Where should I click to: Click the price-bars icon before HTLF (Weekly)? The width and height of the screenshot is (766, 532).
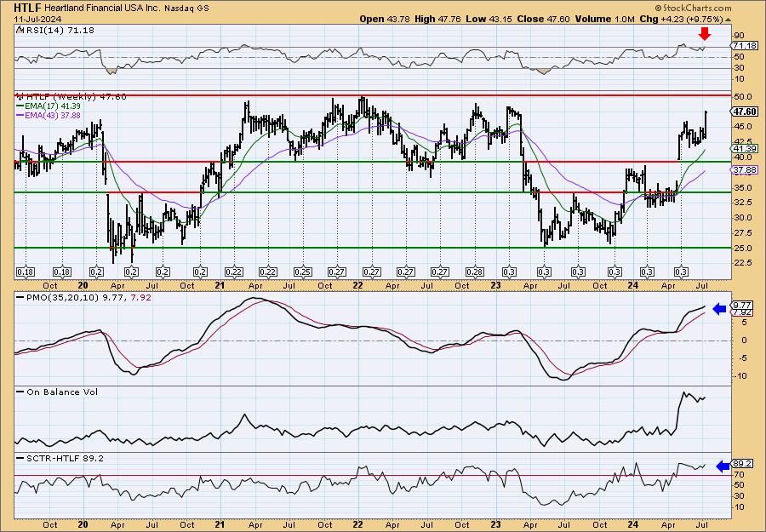point(20,97)
